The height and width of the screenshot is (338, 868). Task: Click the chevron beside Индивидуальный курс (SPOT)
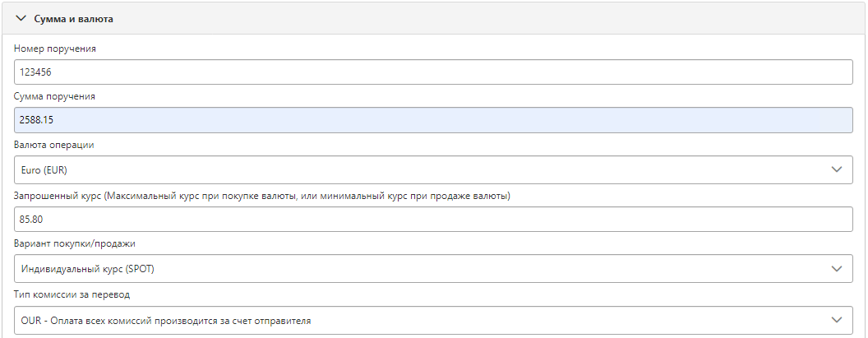tap(837, 269)
